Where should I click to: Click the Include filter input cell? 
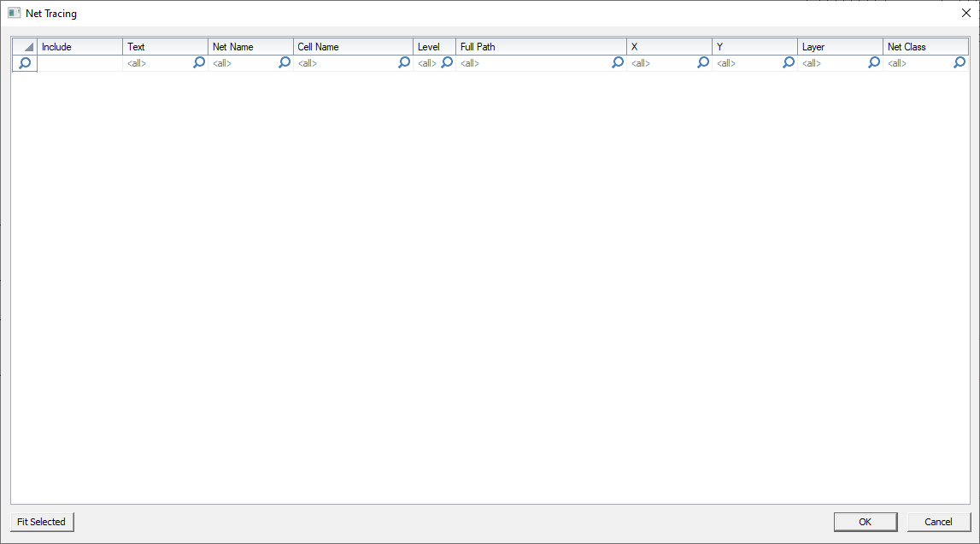tap(80, 62)
